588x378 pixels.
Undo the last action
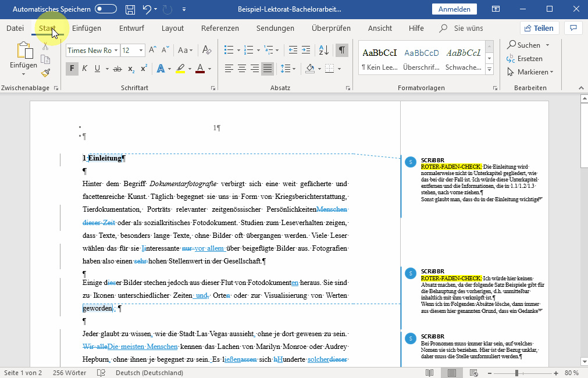(x=147, y=9)
